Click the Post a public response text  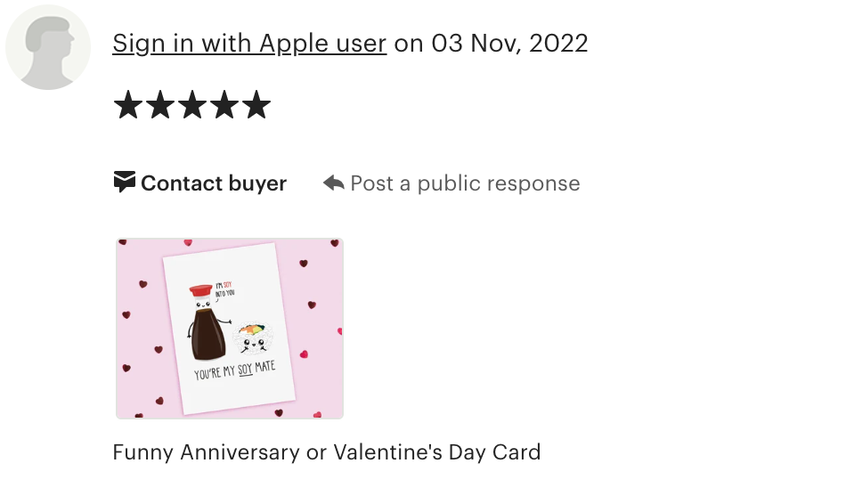pyautogui.click(x=465, y=183)
